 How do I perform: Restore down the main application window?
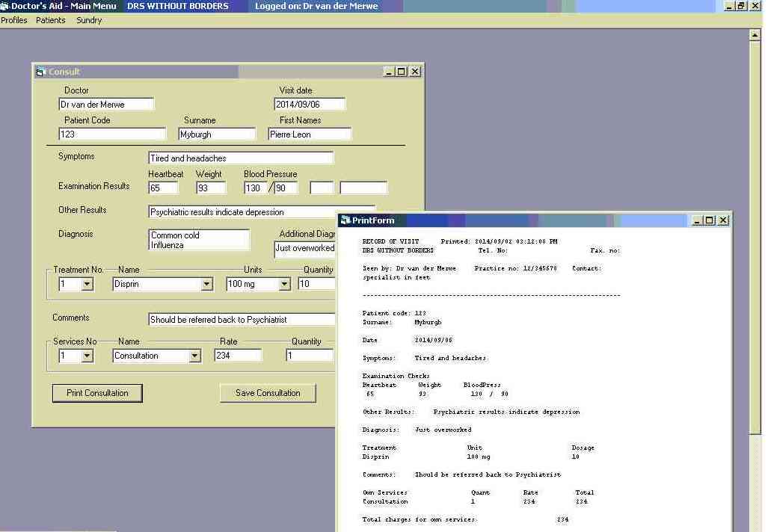pyautogui.click(x=741, y=6)
